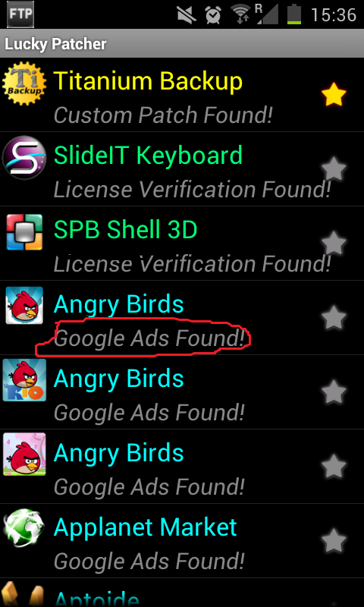
Task: Open the Applanet Market globe icon
Action: pyautogui.click(x=24, y=529)
